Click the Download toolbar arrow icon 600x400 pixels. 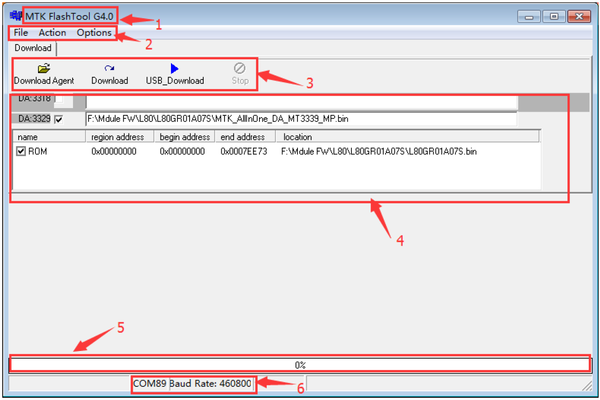(109, 68)
